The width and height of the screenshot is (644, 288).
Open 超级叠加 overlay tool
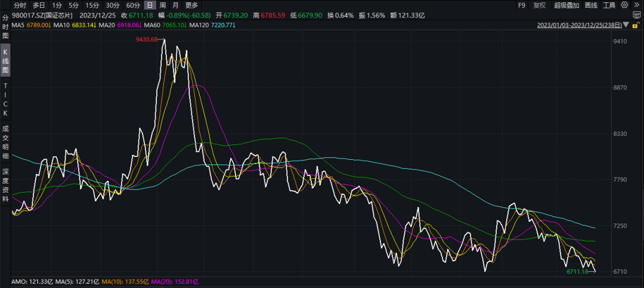(566, 5)
